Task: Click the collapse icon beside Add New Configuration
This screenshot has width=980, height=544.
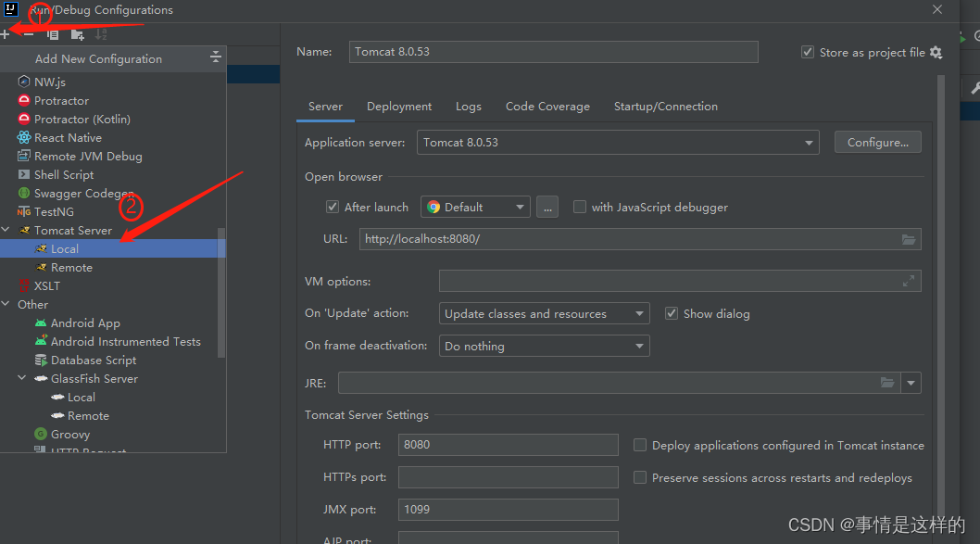Action: [216, 57]
